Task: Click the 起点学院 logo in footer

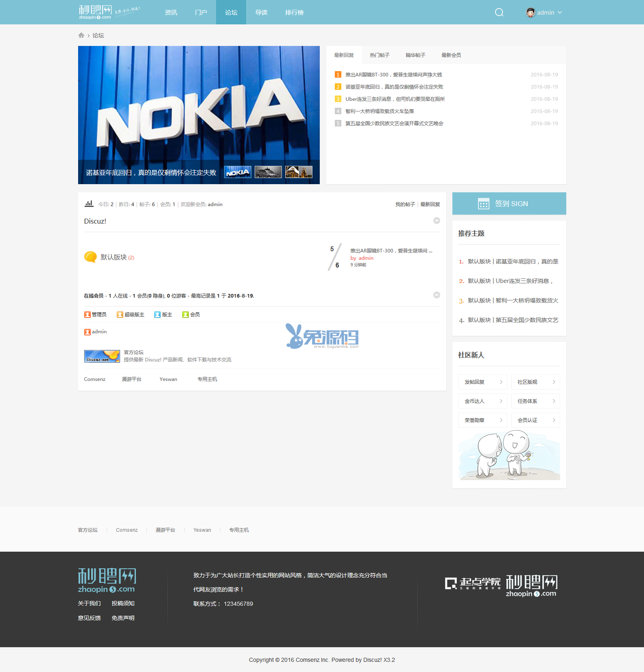Action: [473, 584]
